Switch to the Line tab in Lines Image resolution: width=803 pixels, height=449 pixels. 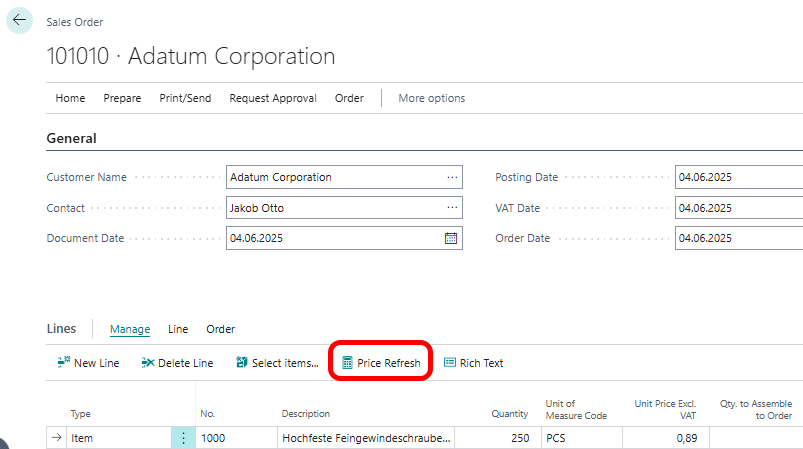(x=178, y=329)
